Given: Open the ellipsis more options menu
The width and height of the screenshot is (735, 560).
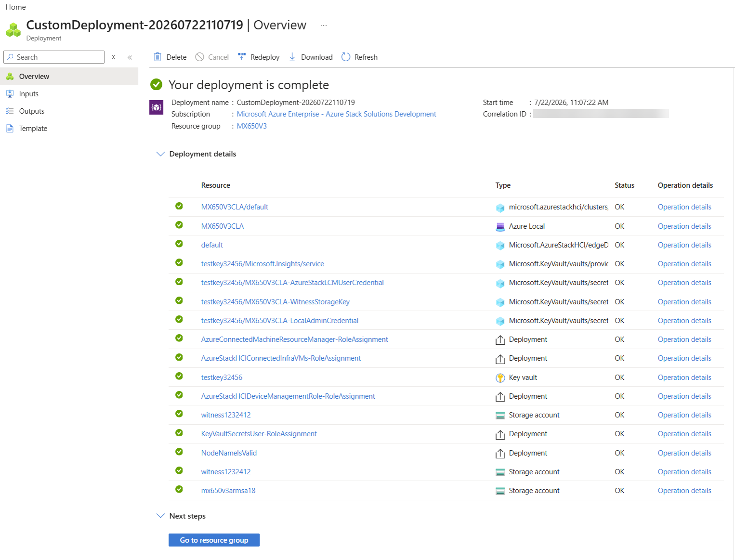Looking at the screenshot, I should click(x=324, y=25).
